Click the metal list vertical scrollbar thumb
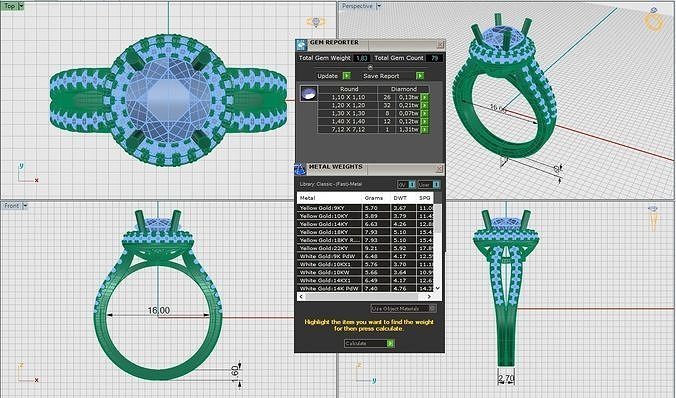The height and width of the screenshot is (398, 676). 438,218
